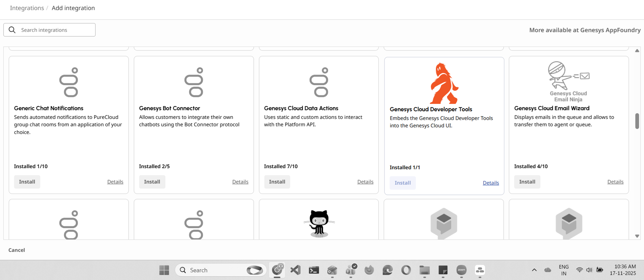Click the "Genesys Cloud Email Wizard" title
This screenshot has width=644, height=280.
click(x=552, y=108)
